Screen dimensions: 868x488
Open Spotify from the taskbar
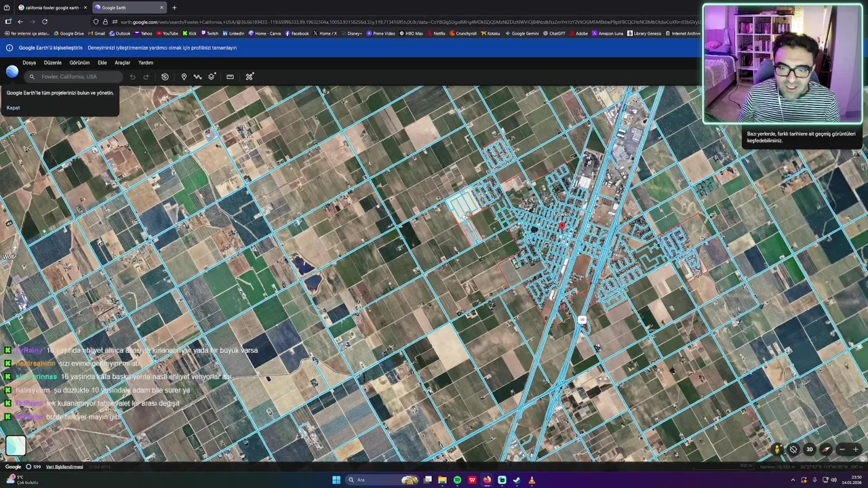point(457,480)
